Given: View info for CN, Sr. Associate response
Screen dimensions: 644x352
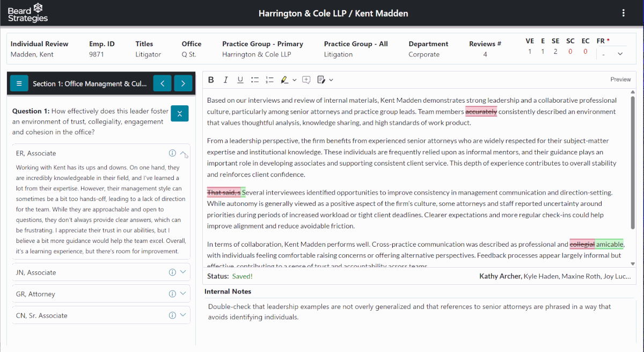Looking at the screenshot, I should click(x=172, y=315).
